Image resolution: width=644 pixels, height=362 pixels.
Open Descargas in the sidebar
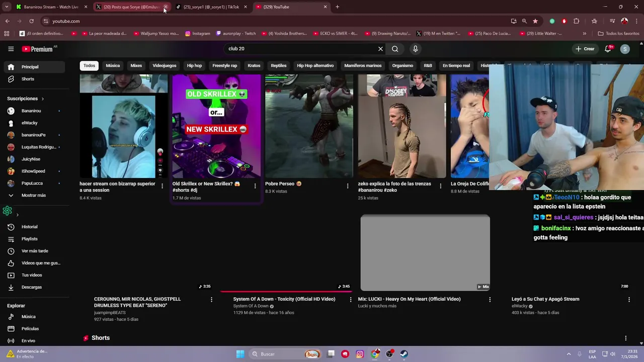tap(34, 287)
